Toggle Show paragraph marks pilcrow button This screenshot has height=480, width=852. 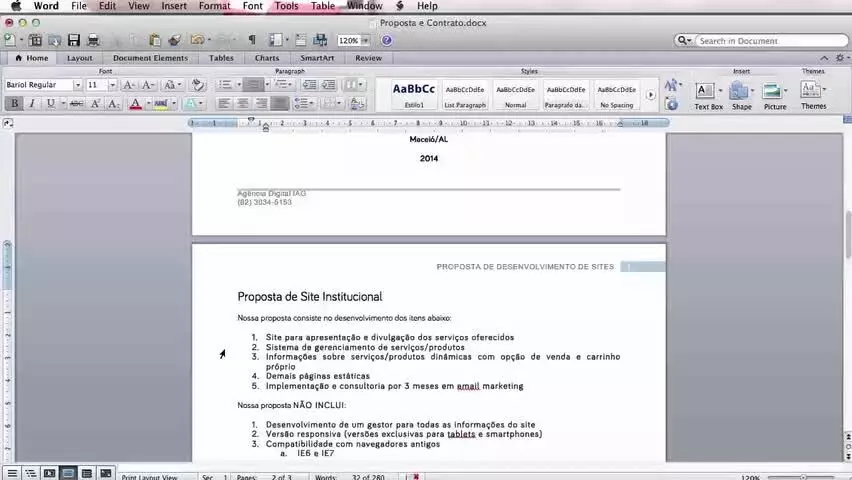click(x=252, y=40)
